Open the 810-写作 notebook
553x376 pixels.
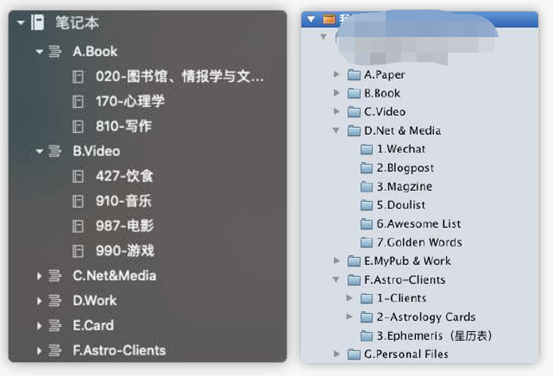[x=124, y=126]
